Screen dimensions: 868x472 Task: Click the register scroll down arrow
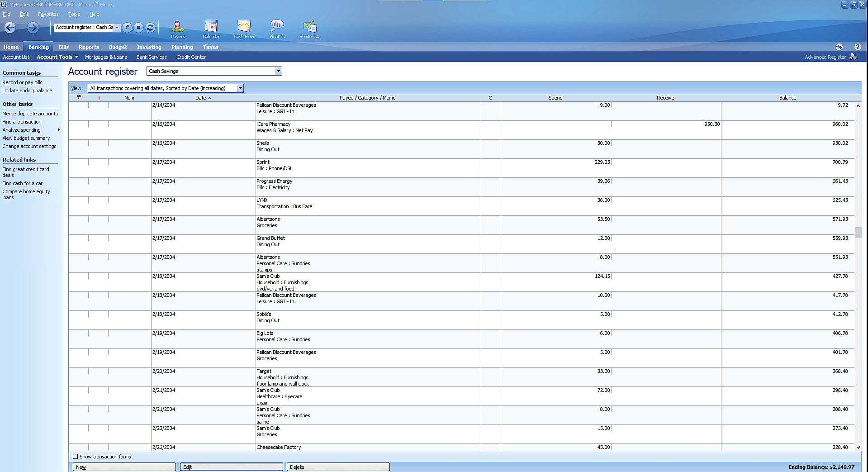[x=858, y=447]
